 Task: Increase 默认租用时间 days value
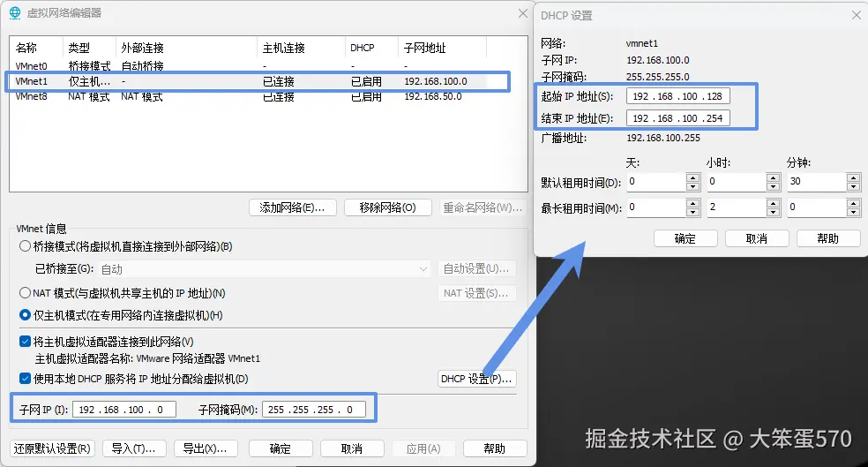[x=692, y=177]
